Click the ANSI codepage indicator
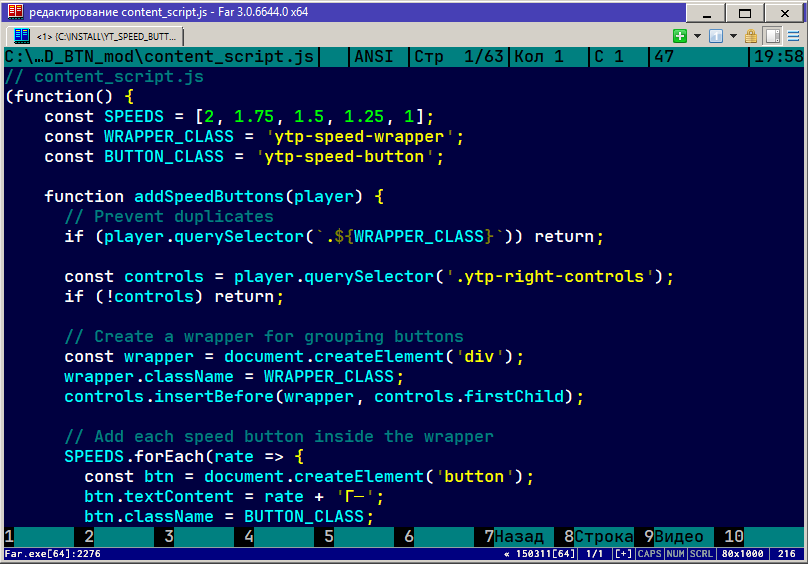Image resolution: width=808 pixels, height=564 pixels. pos(374,56)
